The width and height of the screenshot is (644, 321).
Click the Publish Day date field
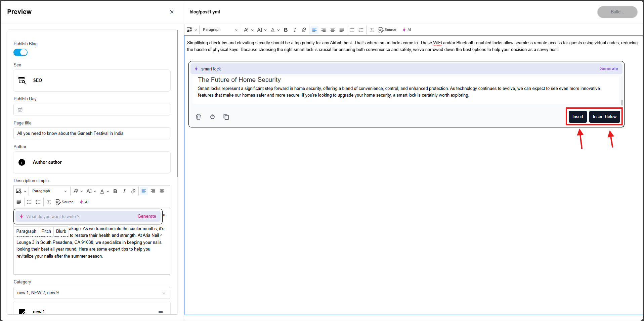92,110
